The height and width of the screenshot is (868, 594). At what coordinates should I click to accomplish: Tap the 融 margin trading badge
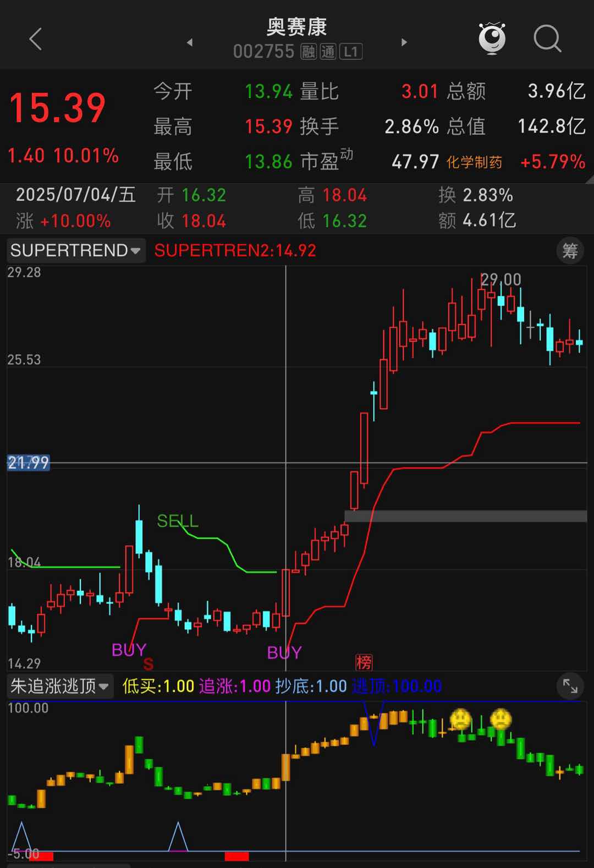pos(309,52)
